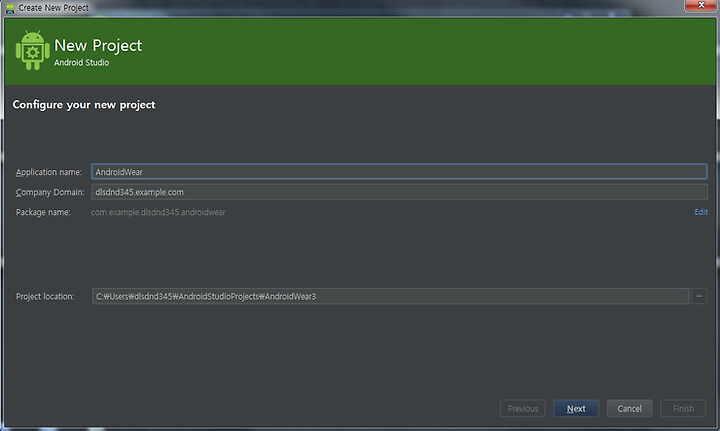Click the 'New Project' header title
The image size is (720, 431).
(x=98, y=45)
